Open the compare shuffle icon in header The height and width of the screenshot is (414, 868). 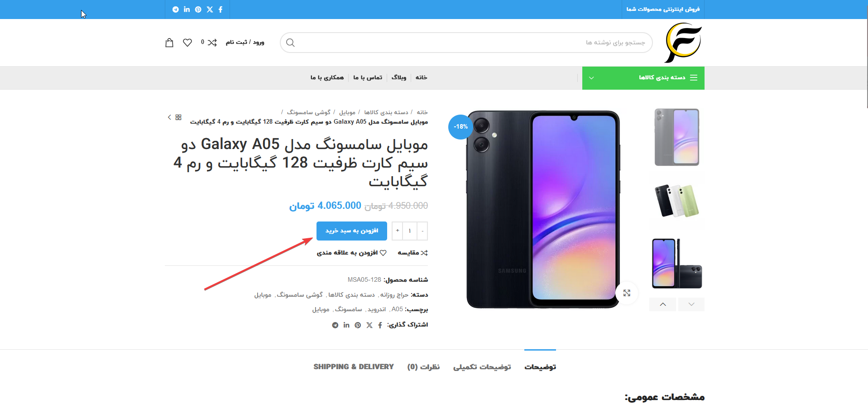pyautogui.click(x=212, y=43)
